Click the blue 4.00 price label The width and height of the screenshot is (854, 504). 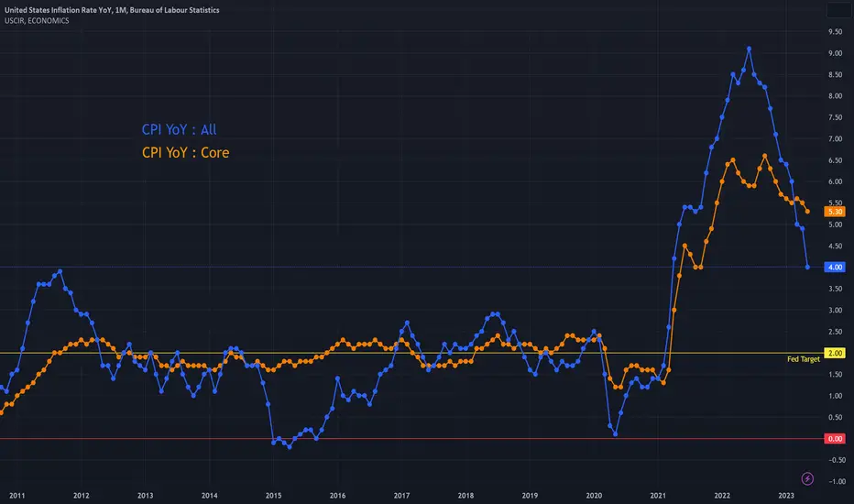pyautogui.click(x=835, y=267)
